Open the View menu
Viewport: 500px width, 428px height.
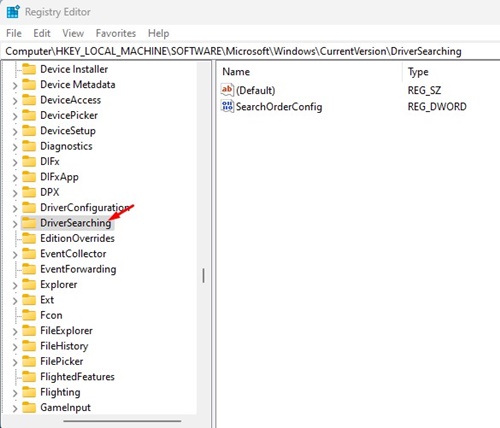point(73,33)
